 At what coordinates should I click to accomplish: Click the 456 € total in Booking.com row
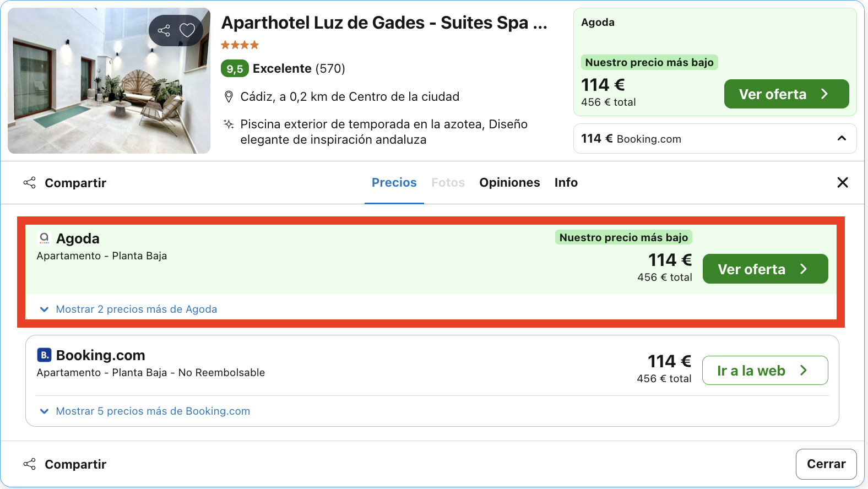pos(664,379)
